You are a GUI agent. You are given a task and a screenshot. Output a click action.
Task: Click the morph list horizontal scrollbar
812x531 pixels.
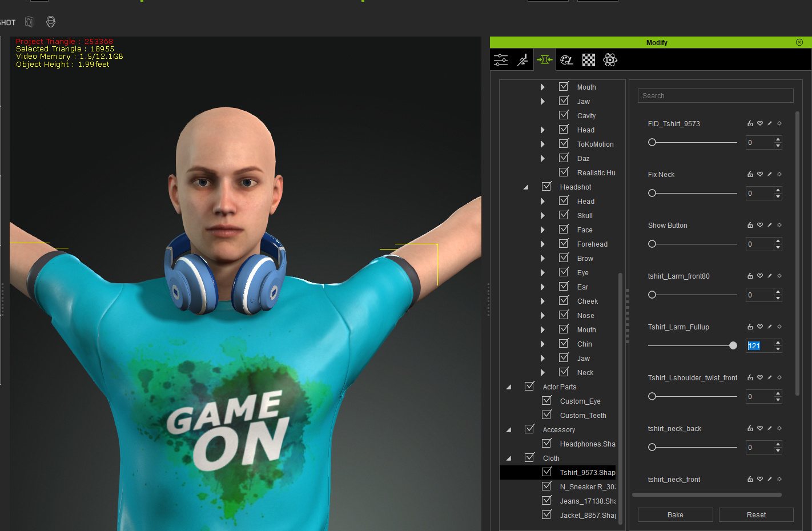point(707,495)
